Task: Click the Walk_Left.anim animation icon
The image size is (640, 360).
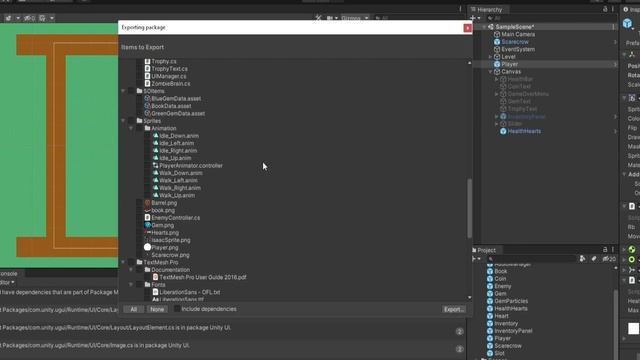Action: point(156,180)
